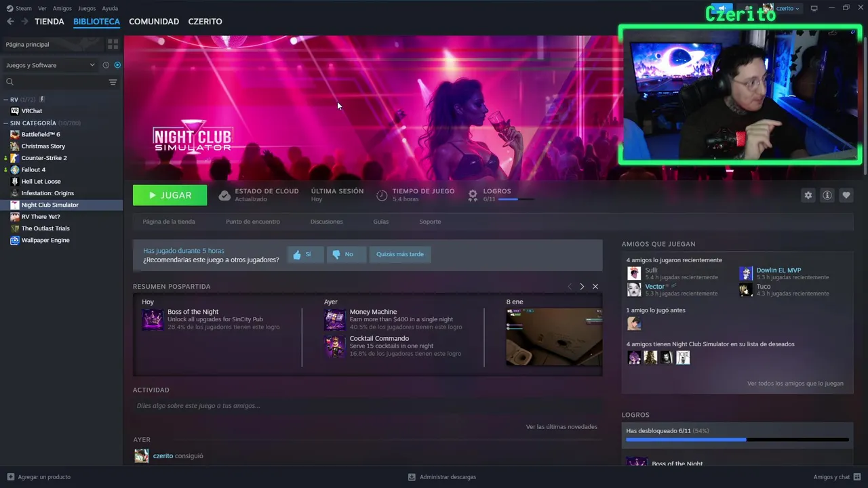The image size is (868, 488).
Task: Open the COMUNIDAD tab
Action: pyautogui.click(x=154, y=22)
